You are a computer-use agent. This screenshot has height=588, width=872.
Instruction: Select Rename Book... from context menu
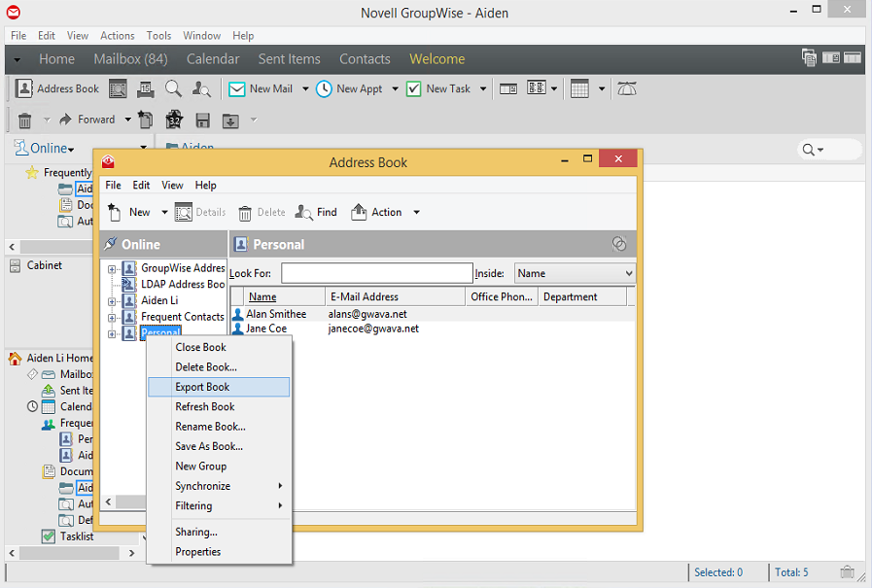210,427
